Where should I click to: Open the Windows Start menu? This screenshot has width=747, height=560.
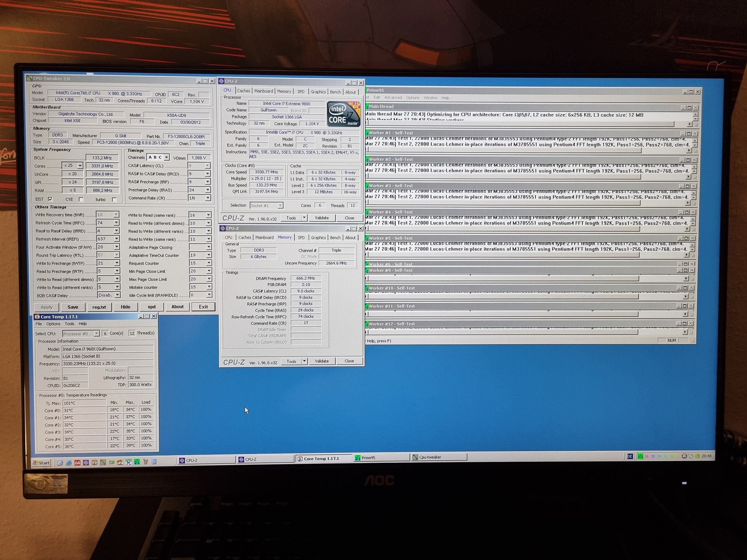pyautogui.click(x=41, y=463)
